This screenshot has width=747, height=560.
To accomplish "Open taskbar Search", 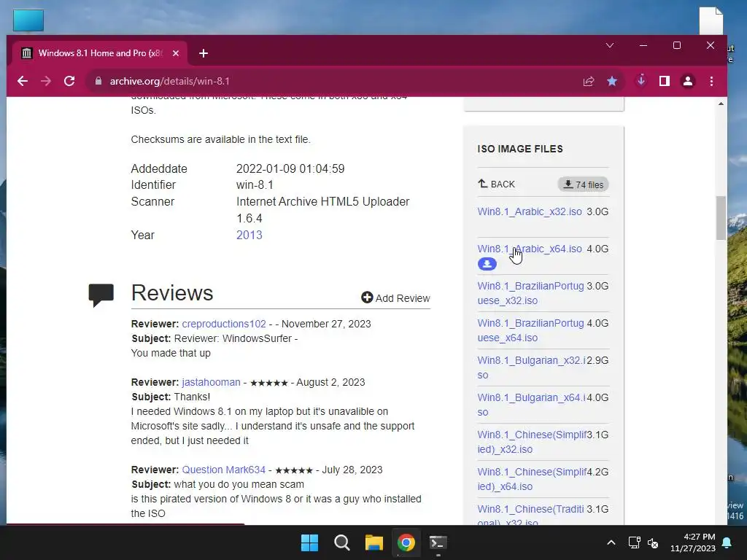I will [342, 542].
